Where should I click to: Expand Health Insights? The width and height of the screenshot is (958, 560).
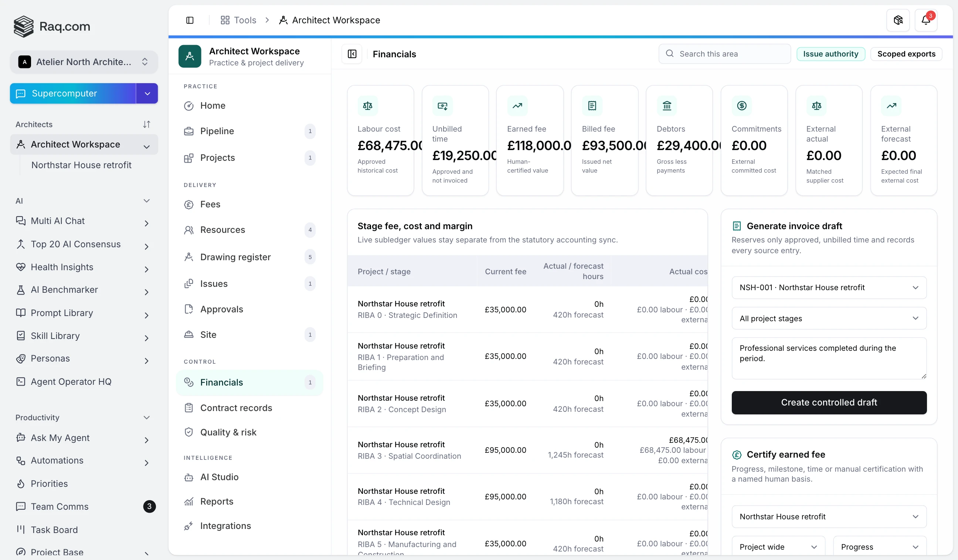[147, 269]
